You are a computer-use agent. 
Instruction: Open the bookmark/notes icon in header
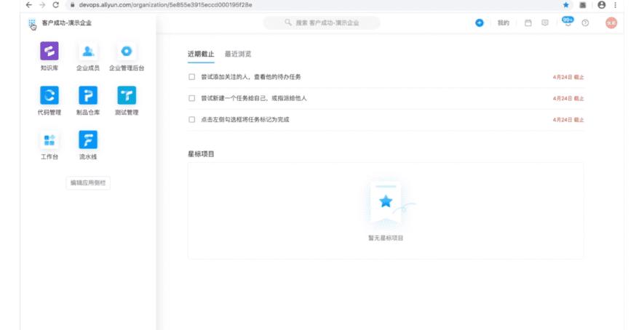545,23
